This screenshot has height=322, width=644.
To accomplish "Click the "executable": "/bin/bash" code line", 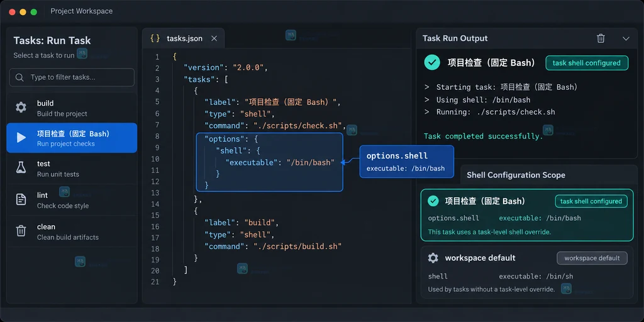I will coord(280,163).
